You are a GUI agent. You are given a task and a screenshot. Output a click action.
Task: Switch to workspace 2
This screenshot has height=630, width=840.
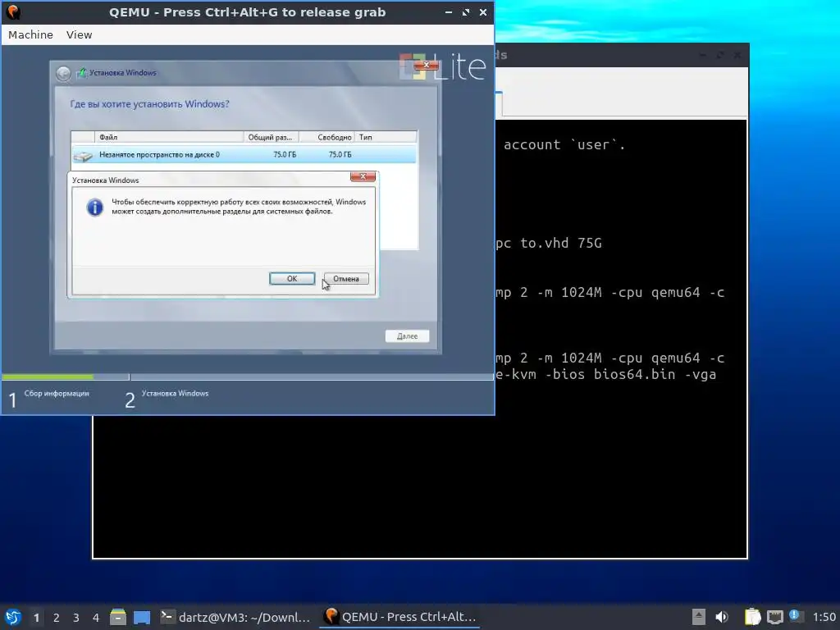pyautogui.click(x=57, y=618)
